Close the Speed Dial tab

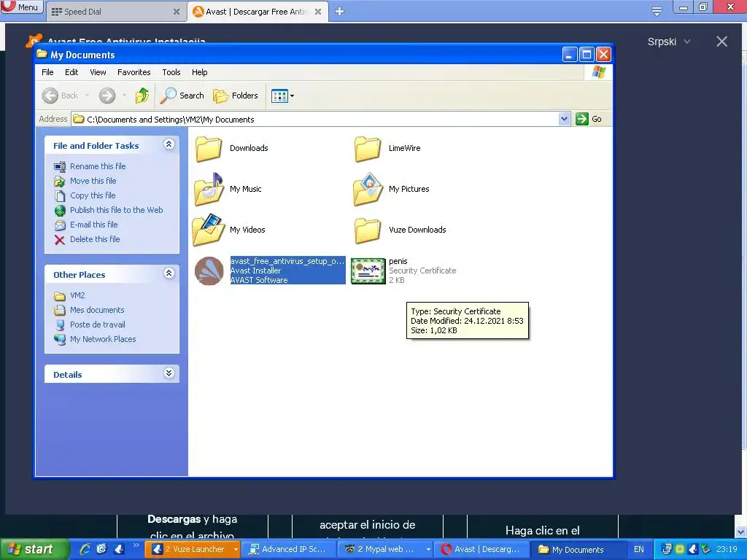coord(177,12)
